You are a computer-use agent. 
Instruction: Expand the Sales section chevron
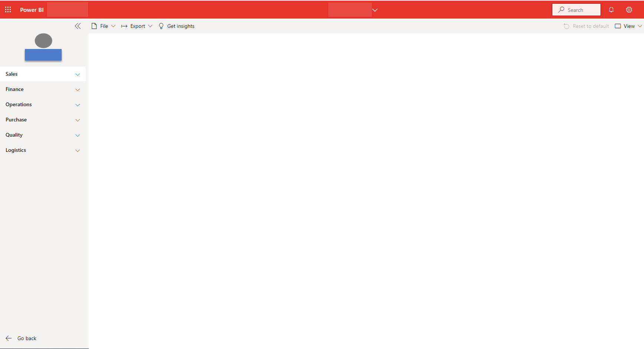click(78, 74)
